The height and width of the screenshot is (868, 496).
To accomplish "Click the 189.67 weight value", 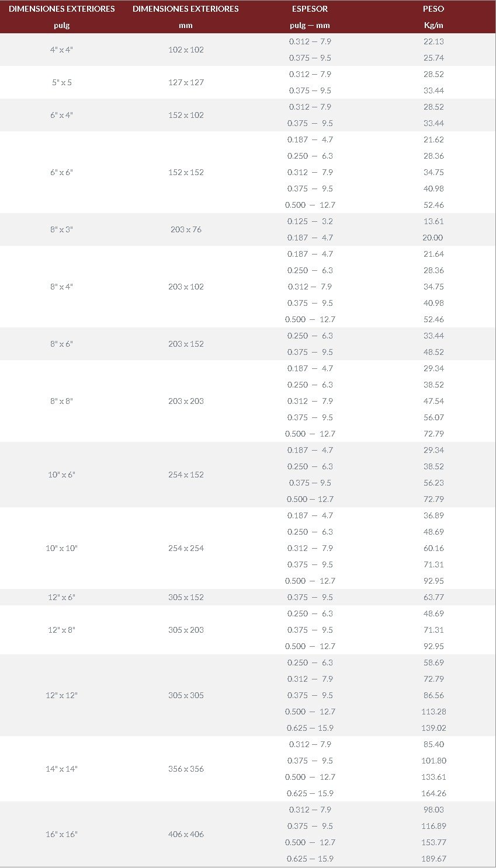I will coord(433,859).
